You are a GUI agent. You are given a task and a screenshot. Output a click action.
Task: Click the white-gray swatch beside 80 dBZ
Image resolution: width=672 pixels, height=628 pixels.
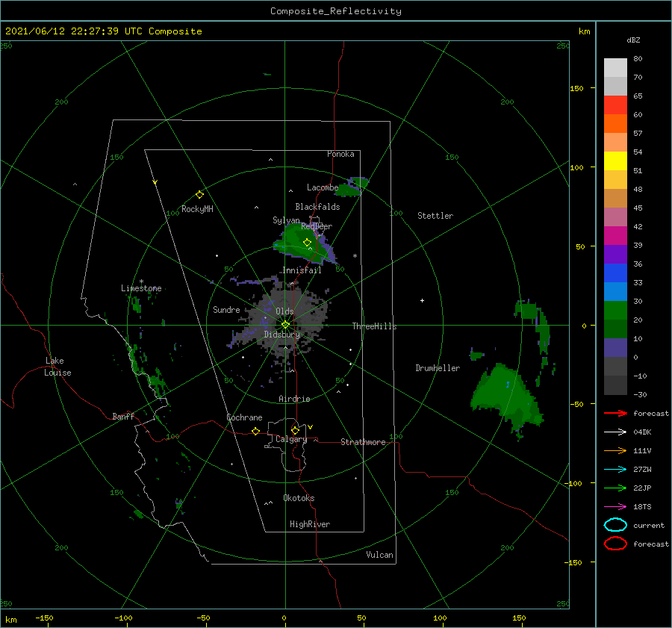click(x=615, y=68)
